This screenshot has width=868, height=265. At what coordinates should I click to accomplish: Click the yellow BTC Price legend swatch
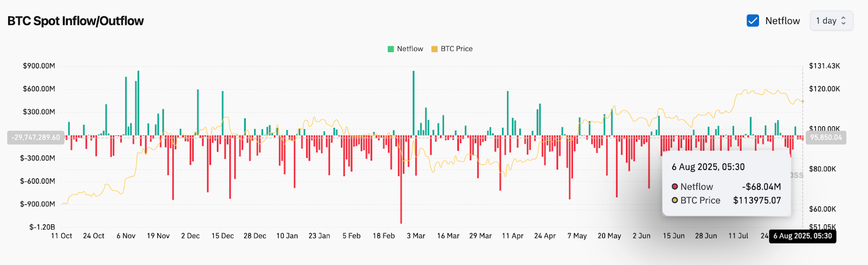pos(434,49)
